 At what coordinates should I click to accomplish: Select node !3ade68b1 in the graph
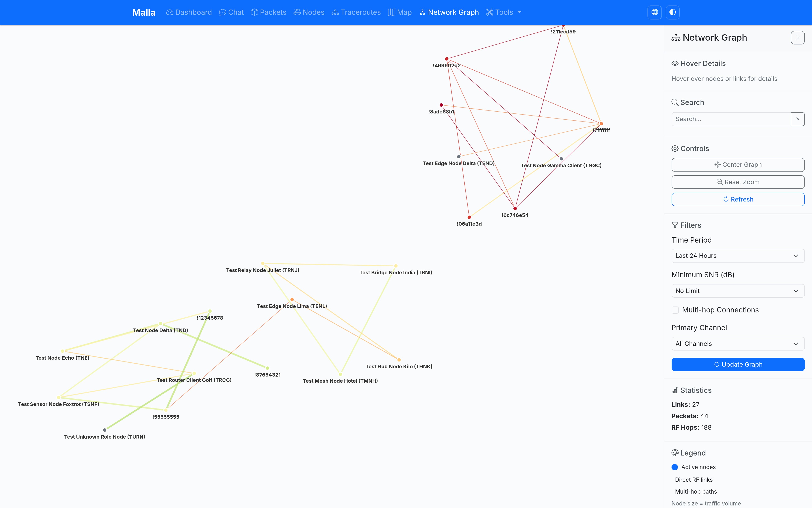[441, 105]
